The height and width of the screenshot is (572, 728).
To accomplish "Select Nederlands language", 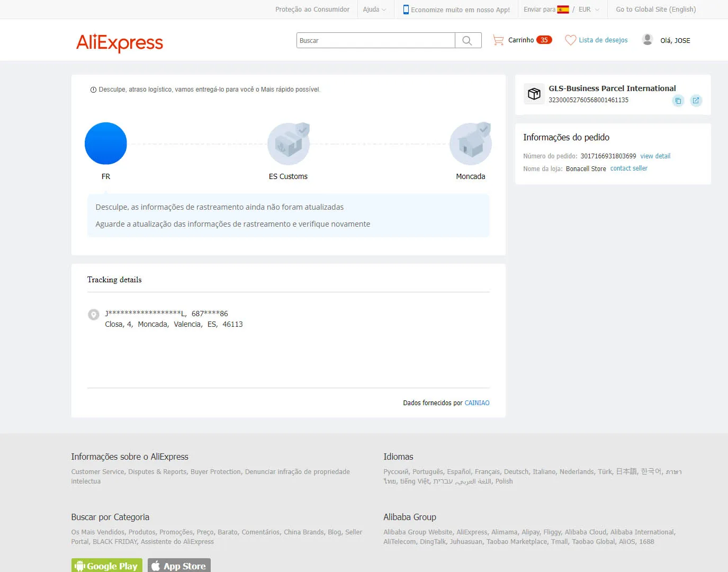I will pyautogui.click(x=577, y=472).
